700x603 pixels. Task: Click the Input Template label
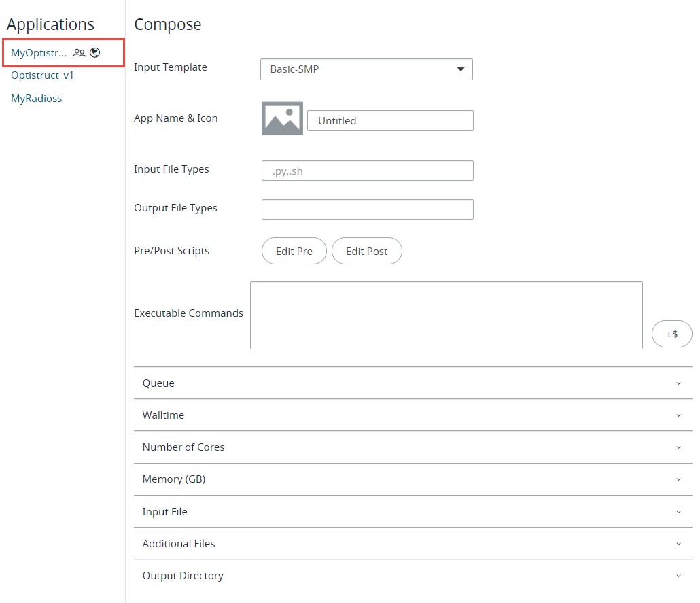point(171,67)
